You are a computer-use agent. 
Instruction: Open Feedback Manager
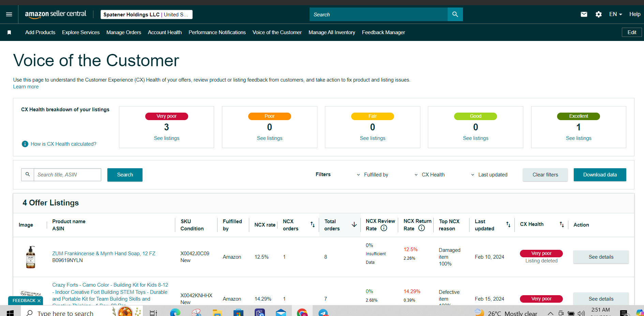384,32
